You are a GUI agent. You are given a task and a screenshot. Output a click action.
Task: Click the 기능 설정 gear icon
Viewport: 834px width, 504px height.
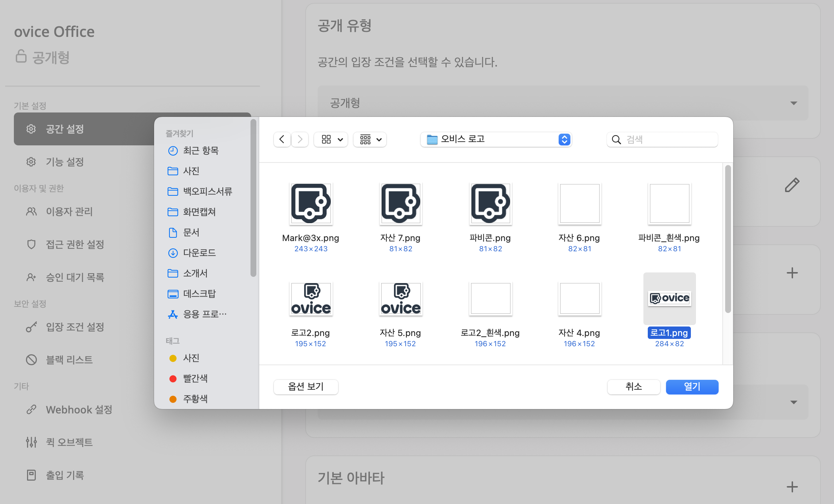pyautogui.click(x=31, y=162)
